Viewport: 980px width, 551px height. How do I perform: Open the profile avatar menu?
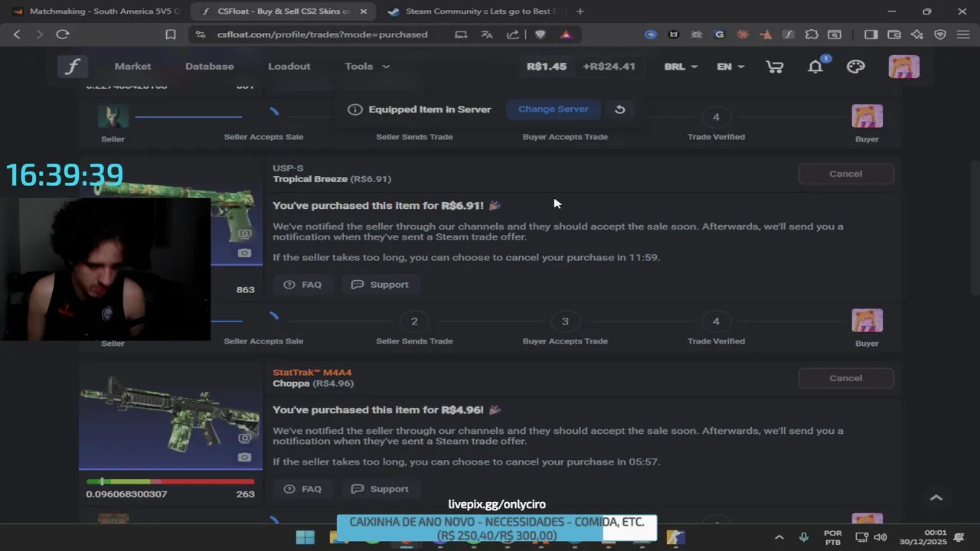coord(903,67)
